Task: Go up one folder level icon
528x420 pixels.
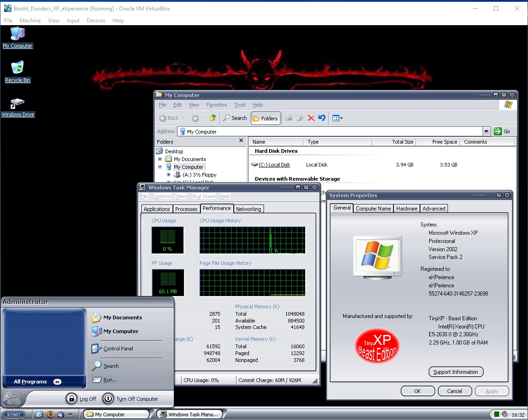Action: click(213, 118)
